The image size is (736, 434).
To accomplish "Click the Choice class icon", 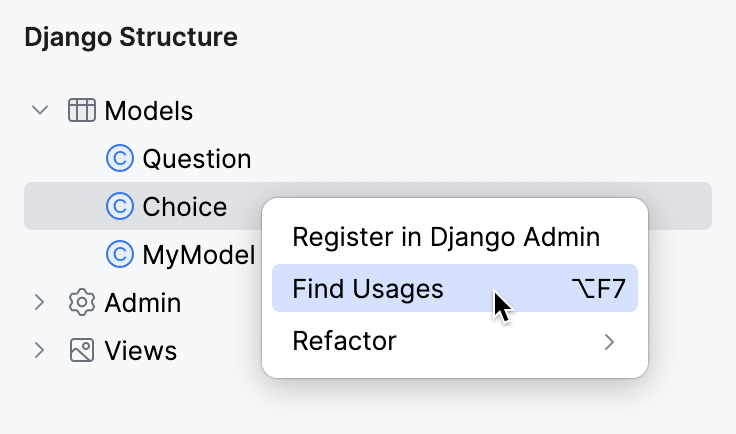I will [120, 206].
